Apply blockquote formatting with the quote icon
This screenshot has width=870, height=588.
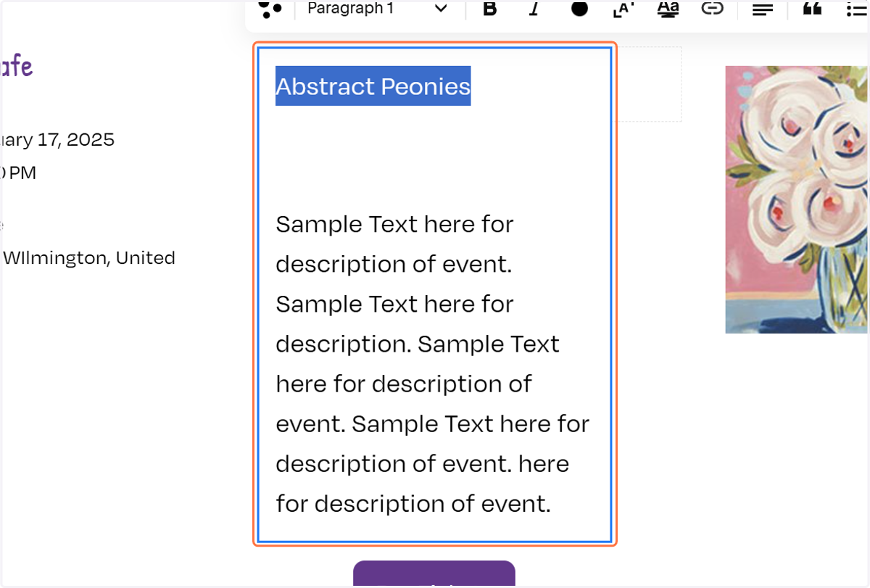point(813,9)
